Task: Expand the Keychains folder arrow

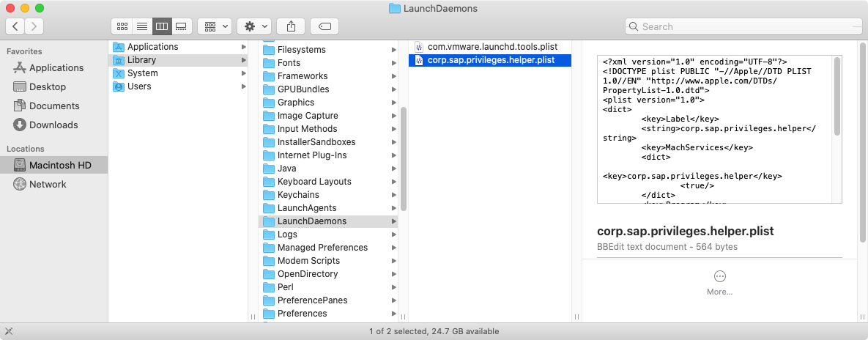Action: click(393, 195)
